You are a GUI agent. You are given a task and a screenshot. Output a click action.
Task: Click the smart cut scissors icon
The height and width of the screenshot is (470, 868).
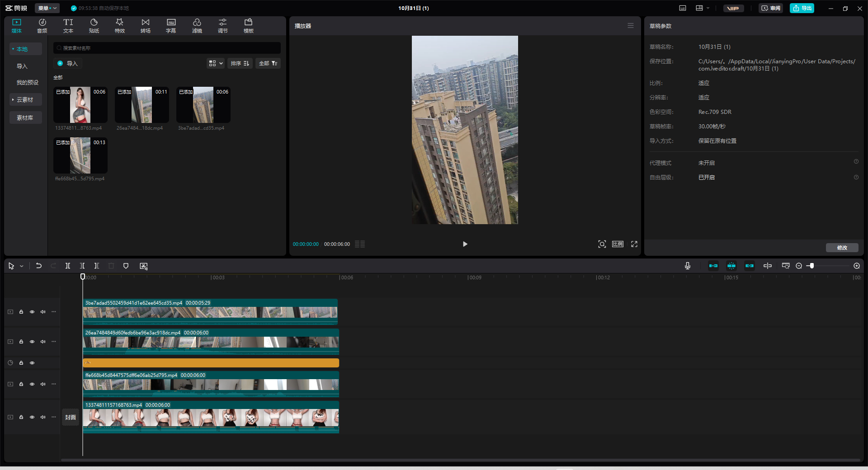[x=144, y=266]
